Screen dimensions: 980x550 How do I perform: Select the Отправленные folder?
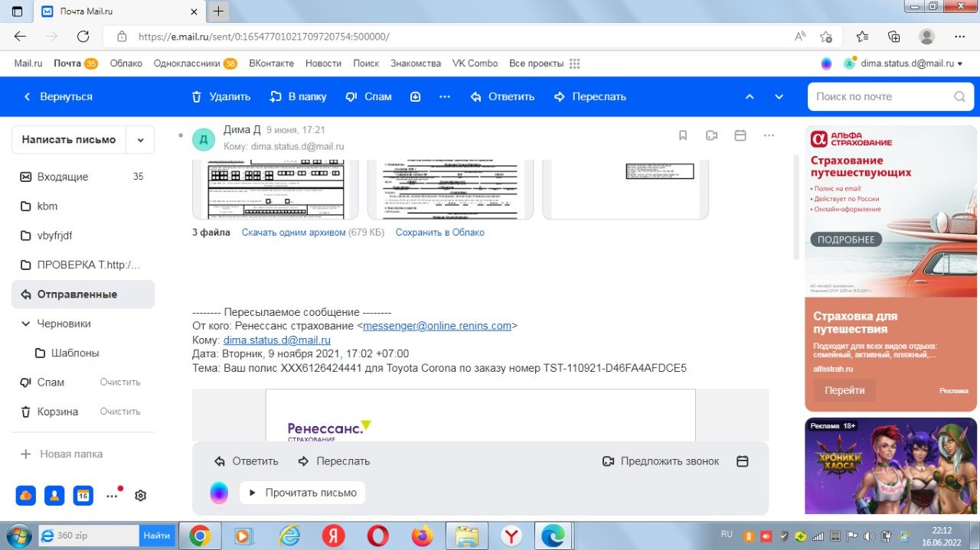coord(83,295)
